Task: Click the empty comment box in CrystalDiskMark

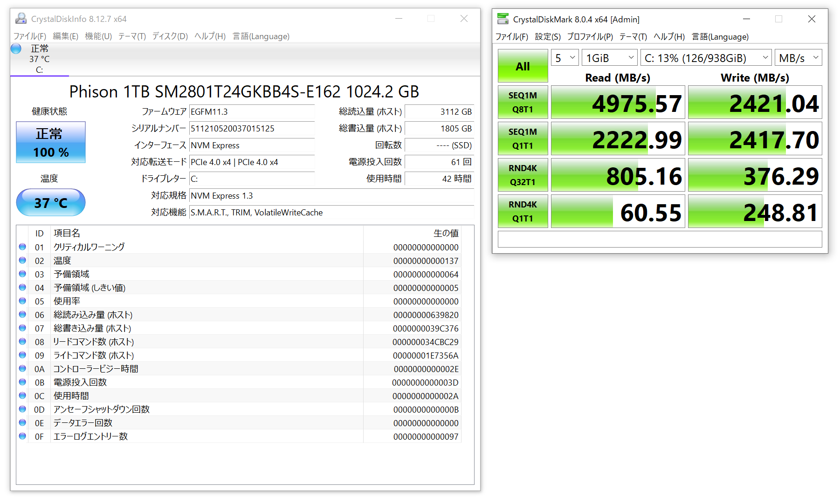Action: (x=660, y=239)
